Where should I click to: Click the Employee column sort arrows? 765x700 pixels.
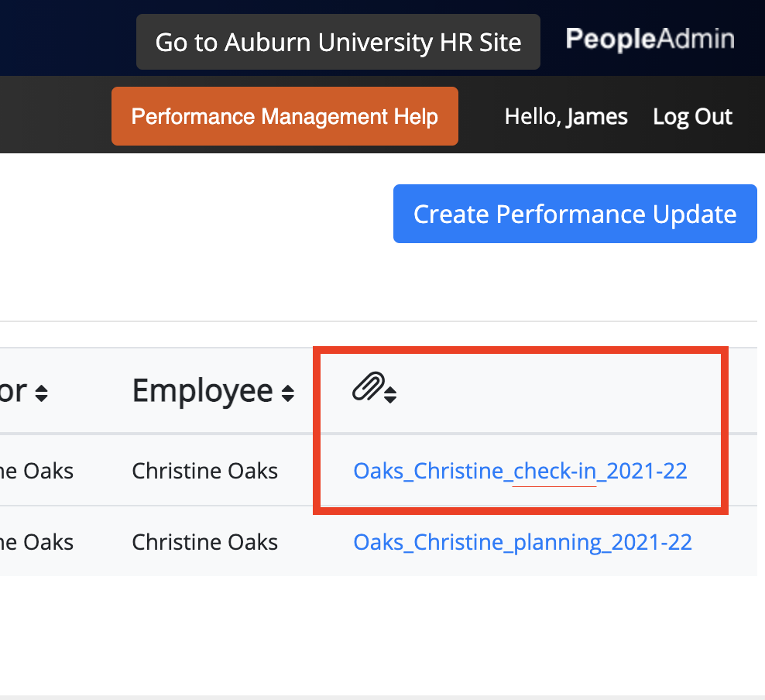click(288, 393)
